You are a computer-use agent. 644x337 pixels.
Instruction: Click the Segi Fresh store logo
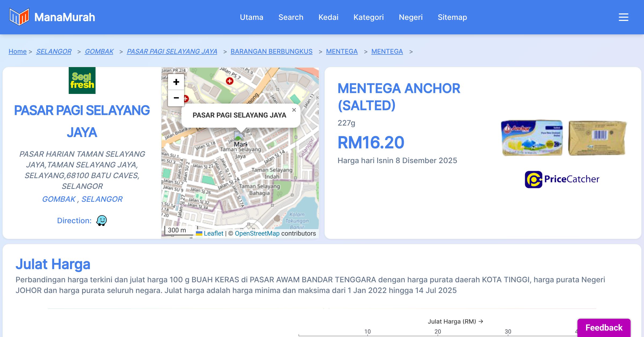click(82, 80)
